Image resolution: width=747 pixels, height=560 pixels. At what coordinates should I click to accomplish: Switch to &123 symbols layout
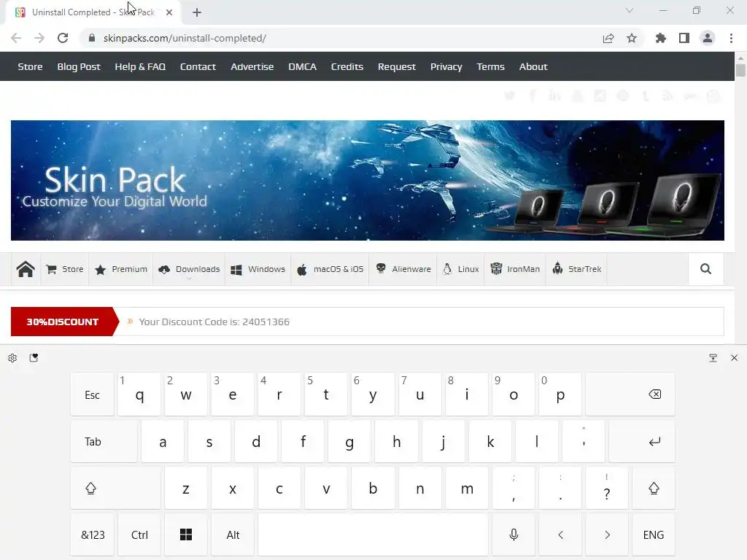(93, 534)
